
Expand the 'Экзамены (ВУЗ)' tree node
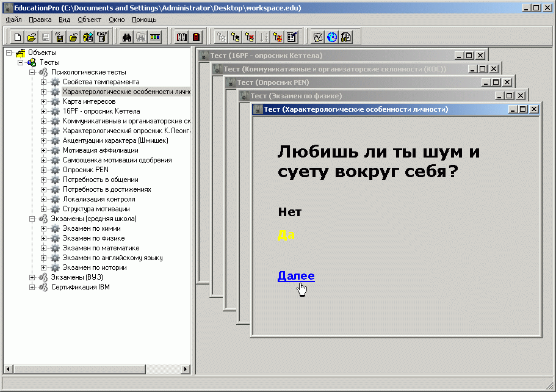32,277
